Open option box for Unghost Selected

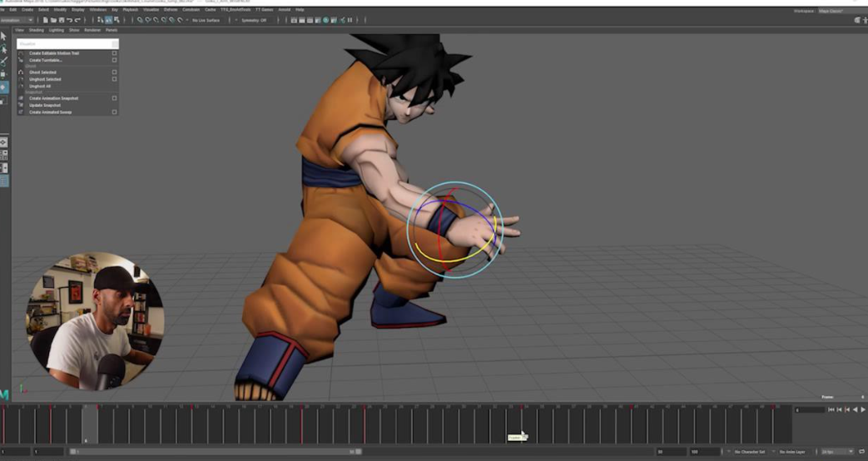(x=115, y=79)
